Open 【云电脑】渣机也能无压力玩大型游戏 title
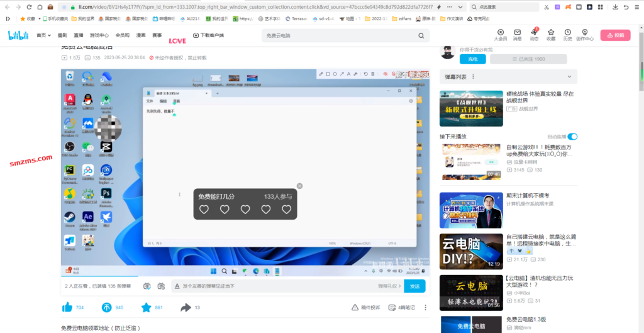The image size is (644, 333). 540,281
